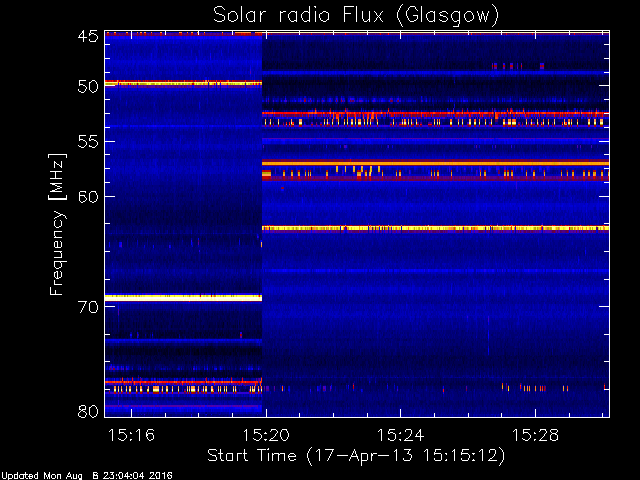
Task: Click the '45' frequency tick label
Action: (x=88, y=36)
